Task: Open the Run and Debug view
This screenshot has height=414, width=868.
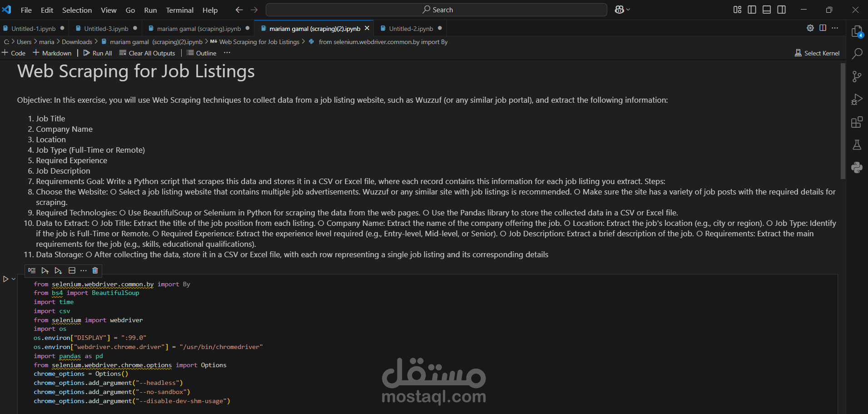Action: point(857,100)
